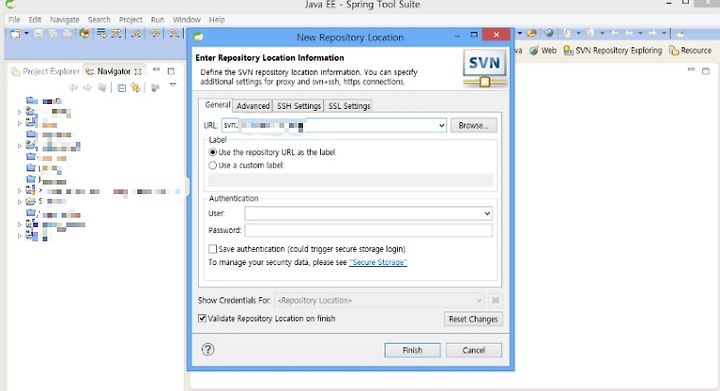
Task: Open the Secure Storage link
Action: [x=378, y=262]
